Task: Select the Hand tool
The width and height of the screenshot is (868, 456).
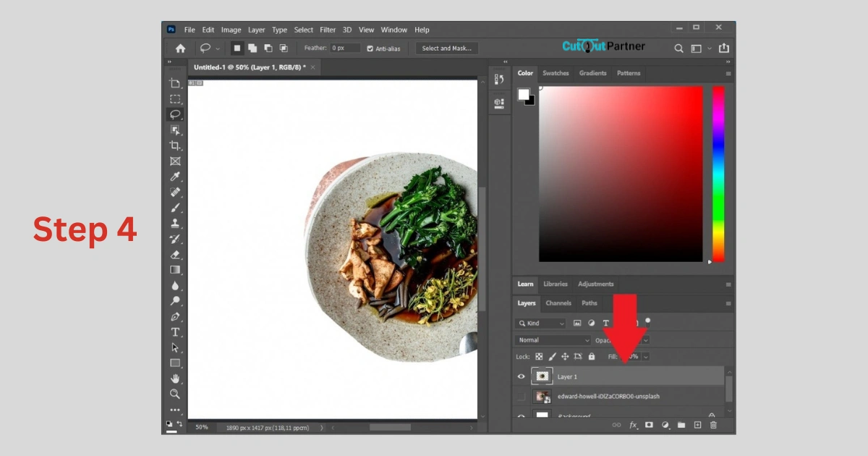Action: coord(175,379)
